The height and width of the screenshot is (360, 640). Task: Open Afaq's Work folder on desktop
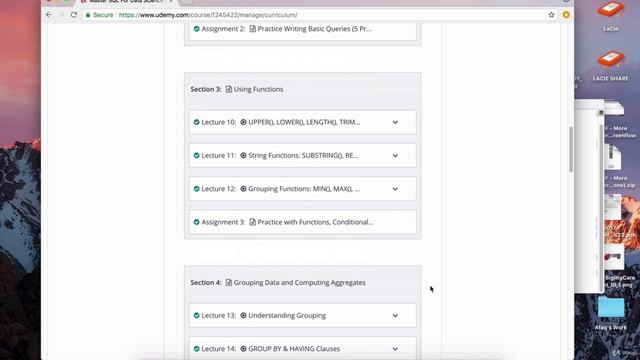611,307
